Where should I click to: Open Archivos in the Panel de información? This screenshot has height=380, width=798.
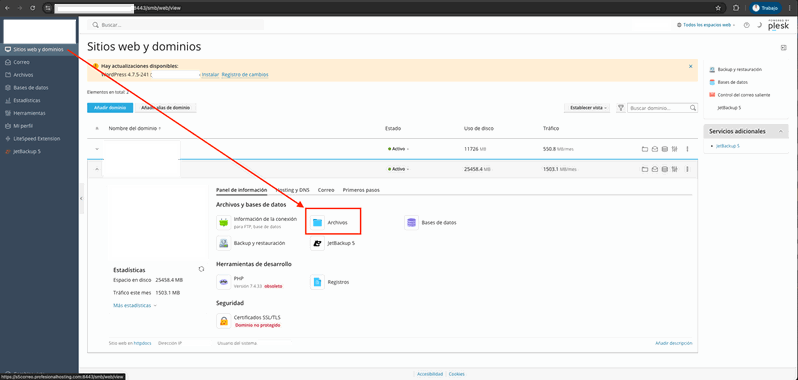pos(330,222)
